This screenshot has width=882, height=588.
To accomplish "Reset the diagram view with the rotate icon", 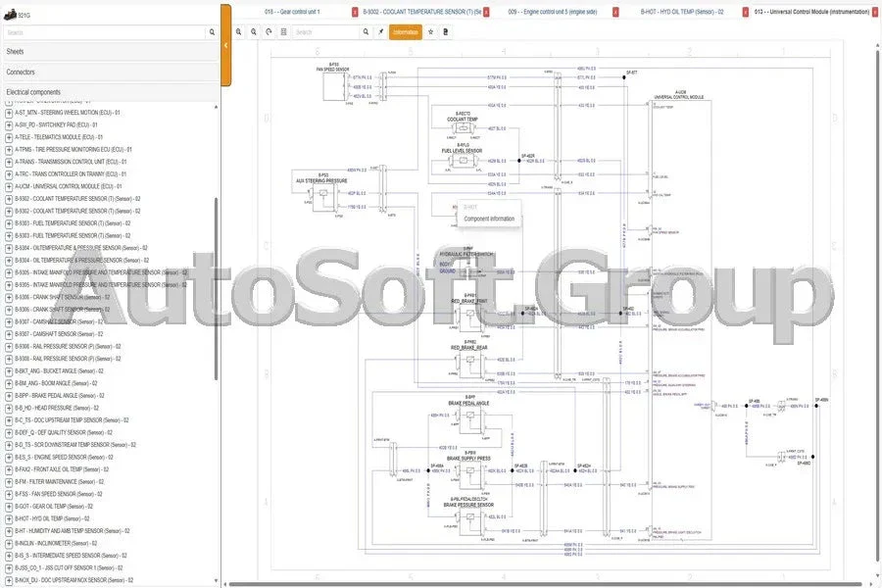I will (269, 32).
